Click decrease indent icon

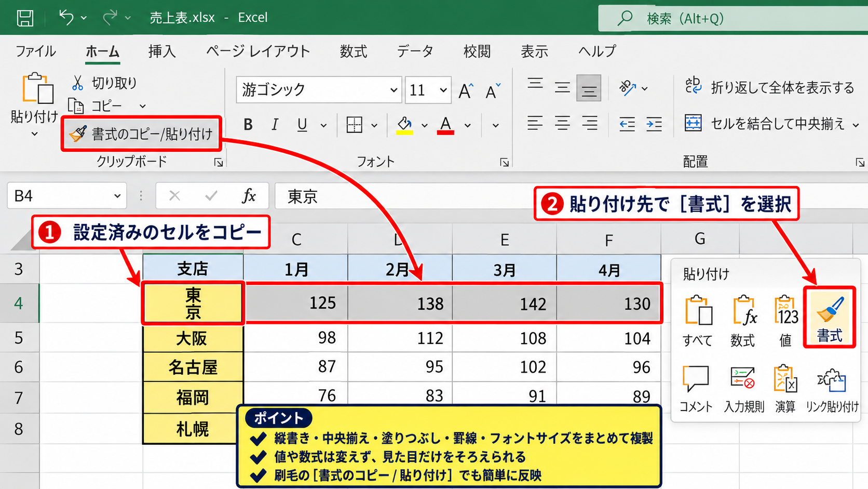click(627, 124)
